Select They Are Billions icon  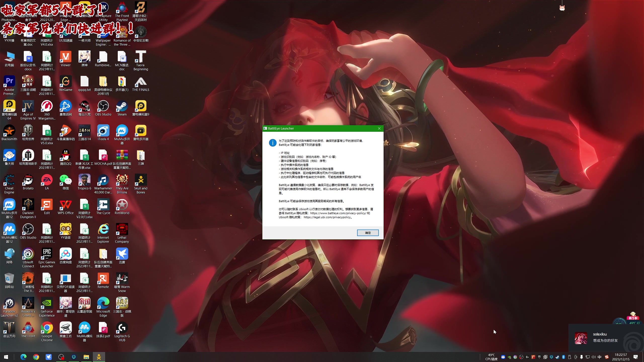click(122, 184)
